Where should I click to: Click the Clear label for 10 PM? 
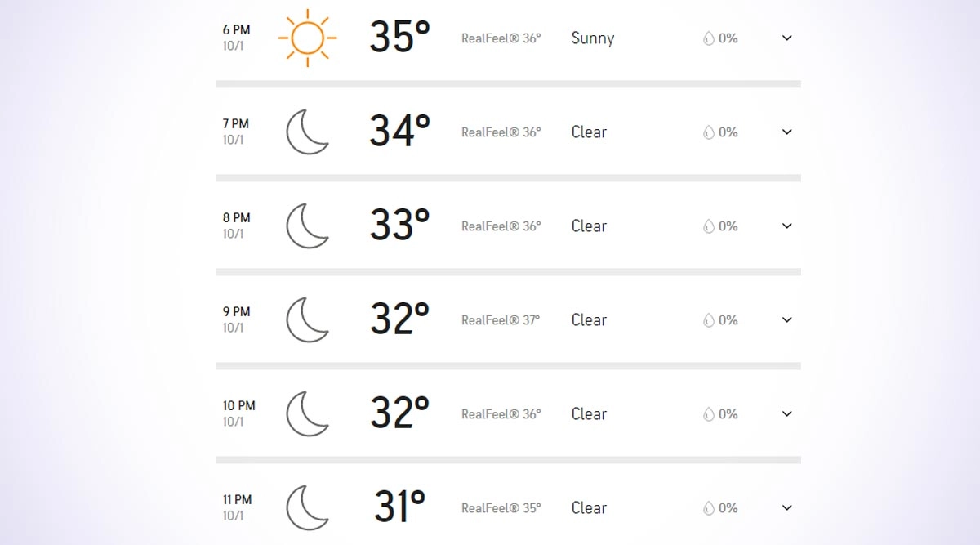(589, 414)
